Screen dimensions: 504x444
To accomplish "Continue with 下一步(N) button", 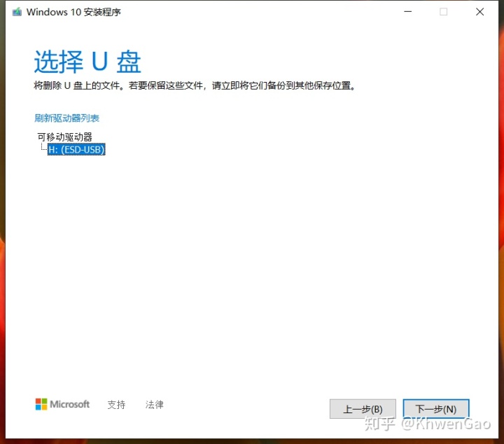I will pos(436,409).
